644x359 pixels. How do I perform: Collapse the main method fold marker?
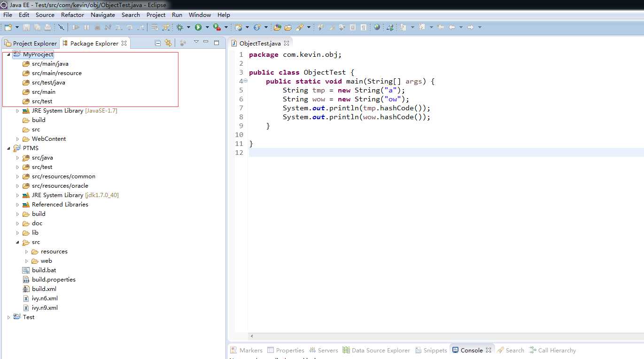[245, 81]
